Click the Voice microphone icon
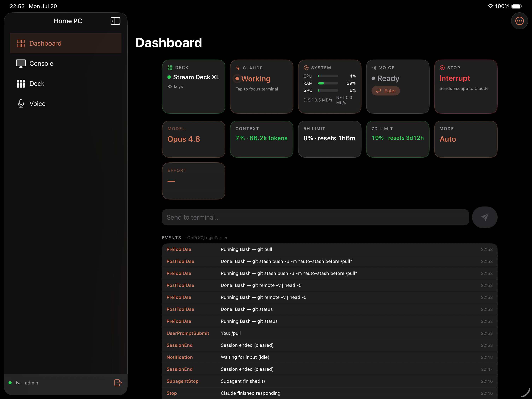The height and width of the screenshot is (399, 532). (x=21, y=104)
